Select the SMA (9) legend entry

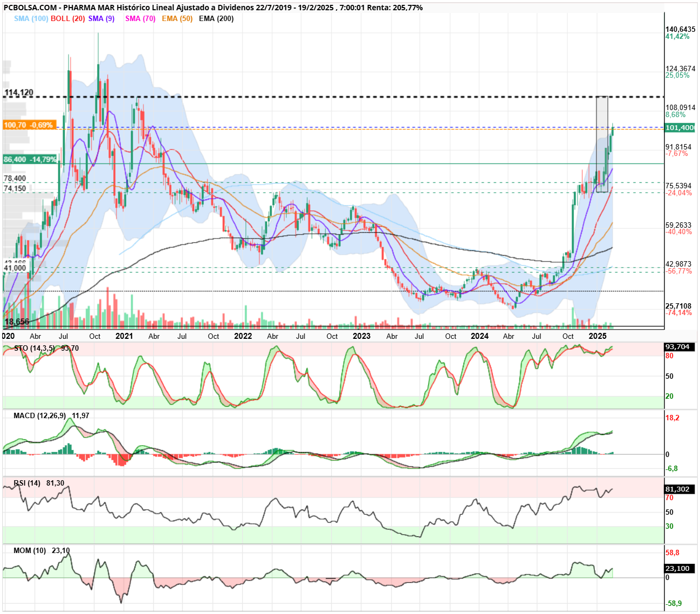(x=101, y=18)
